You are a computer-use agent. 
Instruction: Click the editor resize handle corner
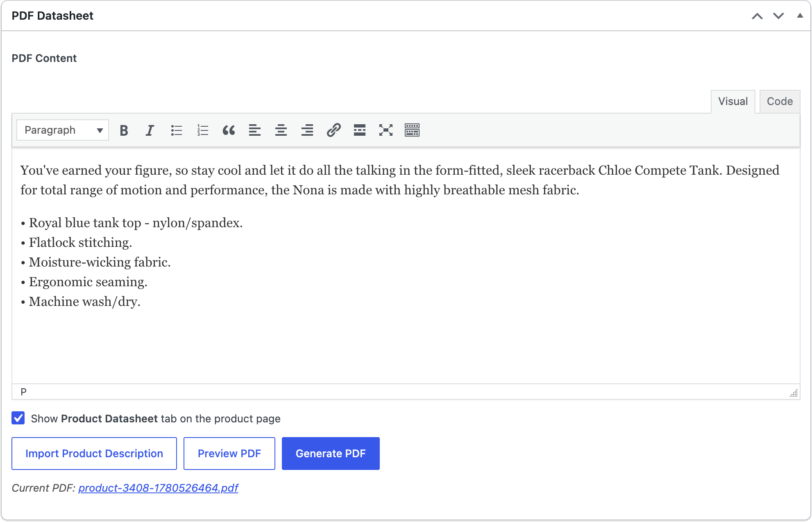point(794,393)
